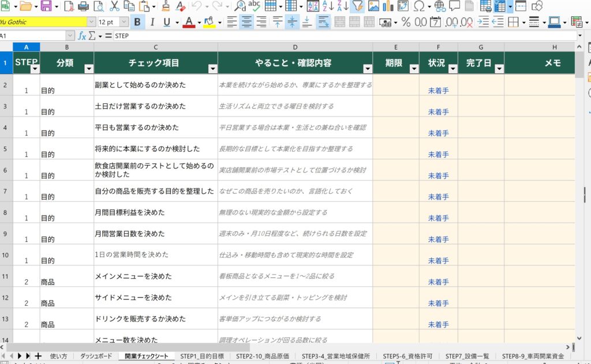Toggle Italic formatting button
This screenshot has height=364, width=591.
(152, 22)
